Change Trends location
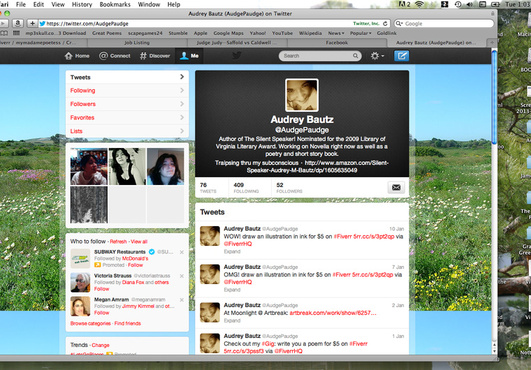 tap(101, 345)
